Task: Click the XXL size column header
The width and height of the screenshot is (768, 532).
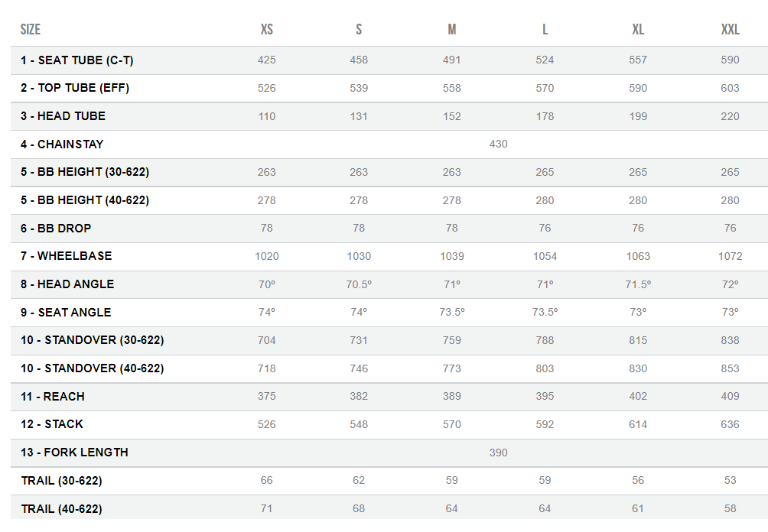Action: pos(730,30)
